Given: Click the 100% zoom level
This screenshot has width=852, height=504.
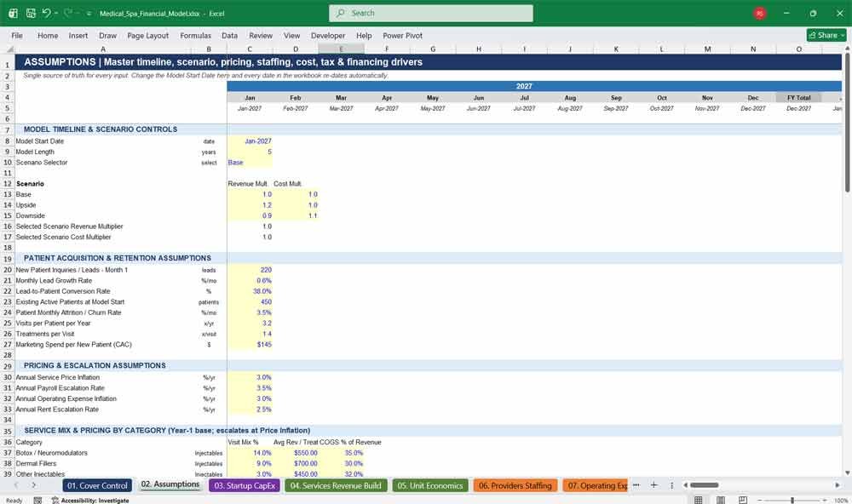Looking at the screenshot, I should pos(841,501).
